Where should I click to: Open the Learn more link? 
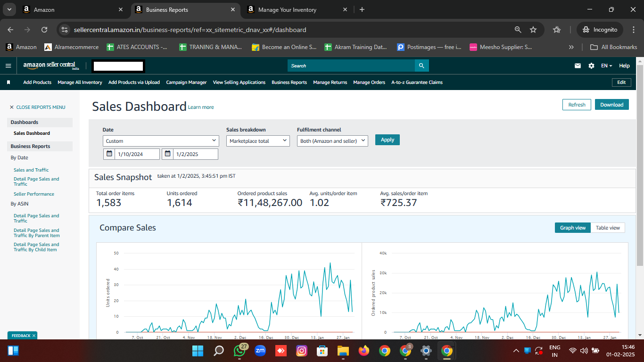tap(201, 107)
